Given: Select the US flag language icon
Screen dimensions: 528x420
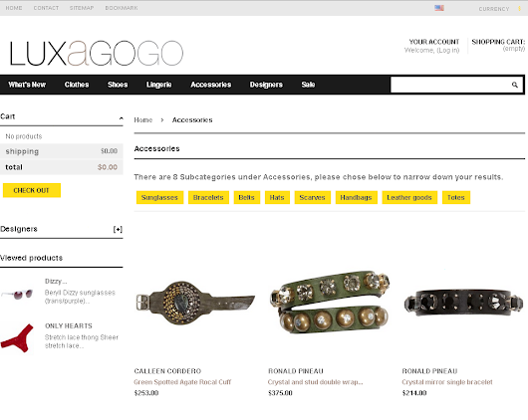Looking at the screenshot, I should pyautogui.click(x=439, y=8).
